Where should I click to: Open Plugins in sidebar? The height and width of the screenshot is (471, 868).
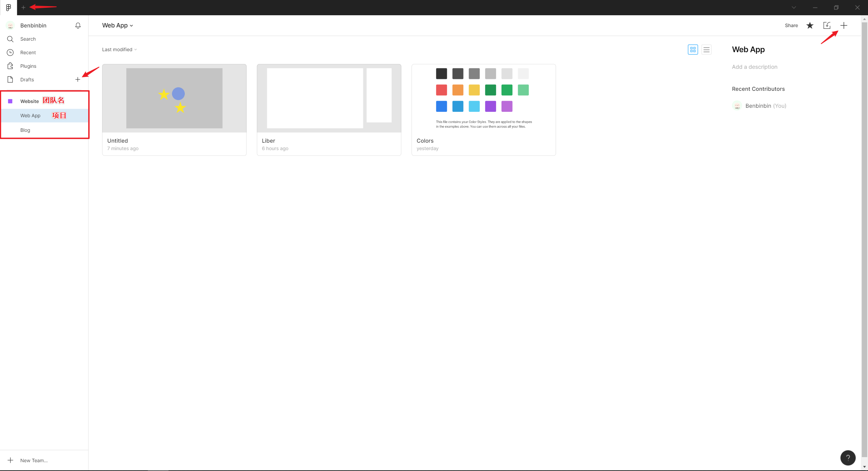click(x=28, y=66)
